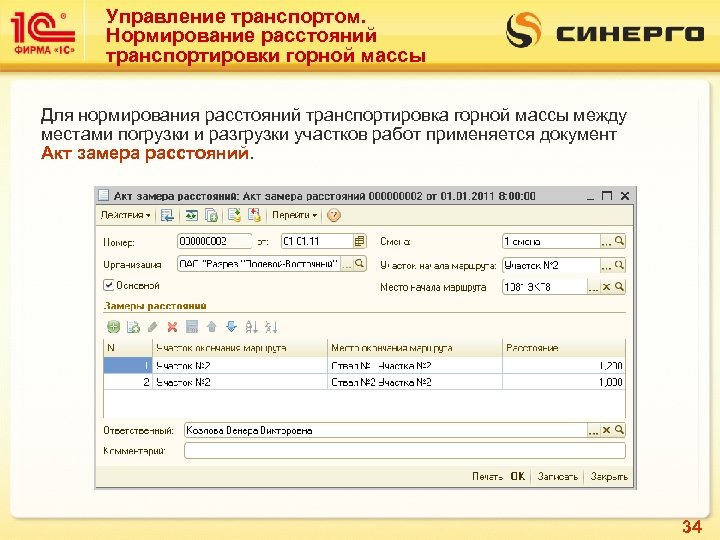This screenshot has width=720, height=540.
Task: Click the unpost document toolbar icon
Action: coord(254,215)
